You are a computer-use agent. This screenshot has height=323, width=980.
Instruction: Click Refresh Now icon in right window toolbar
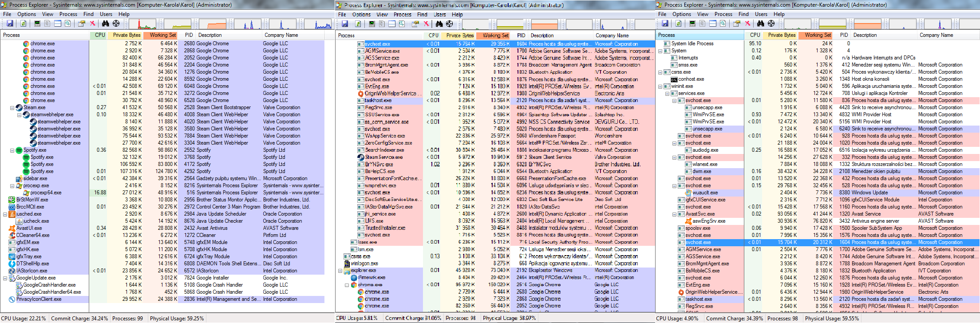point(678,24)
